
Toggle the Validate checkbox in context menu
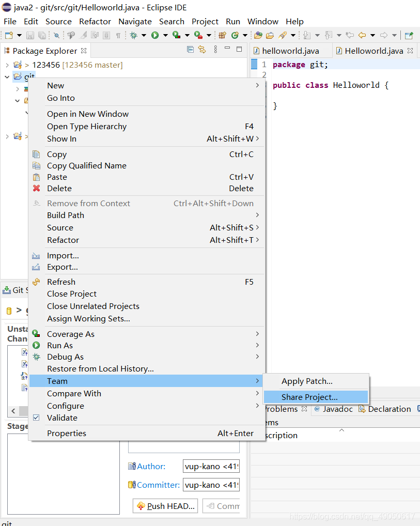36,417
